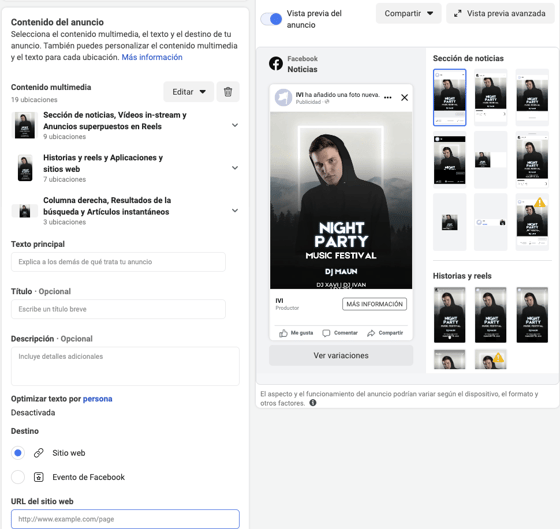Screen dimensions: 560x529
Task: Click the 'persona' link in Optimizar texto
Action: [x=98, y=399]
